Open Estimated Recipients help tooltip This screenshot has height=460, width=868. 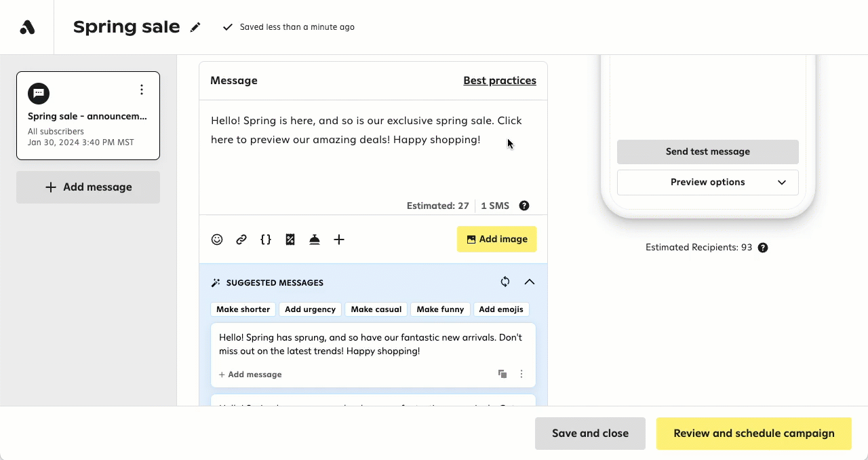[x=763, y=247]
